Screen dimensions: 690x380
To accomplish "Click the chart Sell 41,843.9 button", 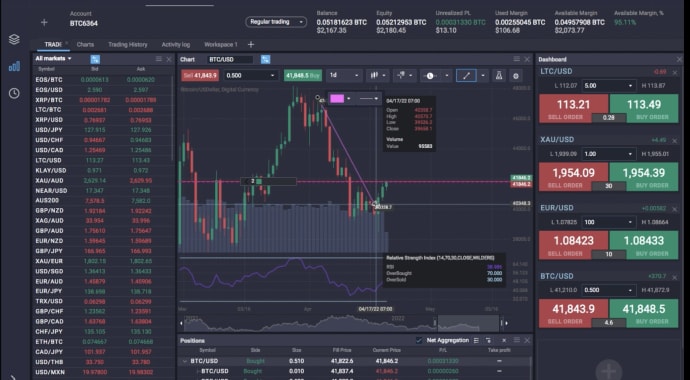I will tap(200, 76).
